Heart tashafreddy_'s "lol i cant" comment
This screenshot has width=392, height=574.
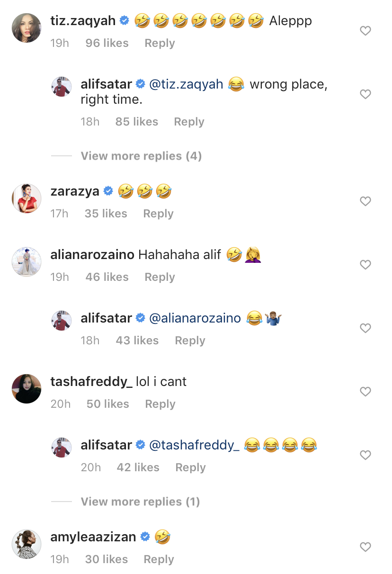365,392
